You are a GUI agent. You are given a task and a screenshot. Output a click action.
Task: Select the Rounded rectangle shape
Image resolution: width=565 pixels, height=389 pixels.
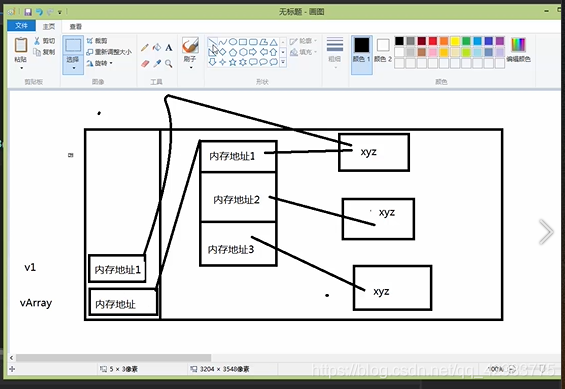pyautogui.click(x=253, y=42)
